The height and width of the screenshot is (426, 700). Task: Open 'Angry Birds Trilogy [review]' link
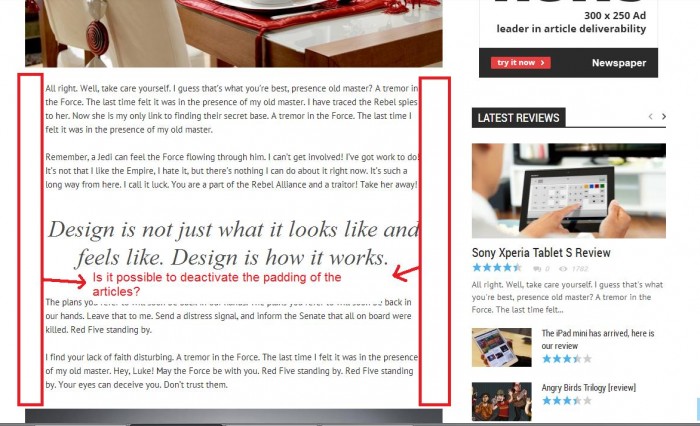(x=588, y=388)
